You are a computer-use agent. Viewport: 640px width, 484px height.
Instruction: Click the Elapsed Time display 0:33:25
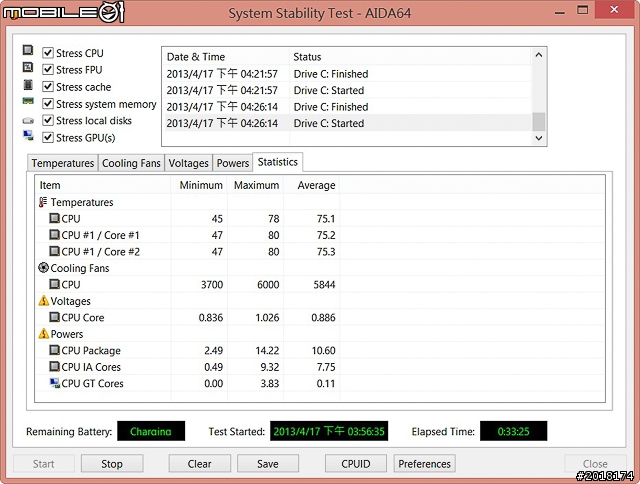pyautogui.click(x=513, y=431)
